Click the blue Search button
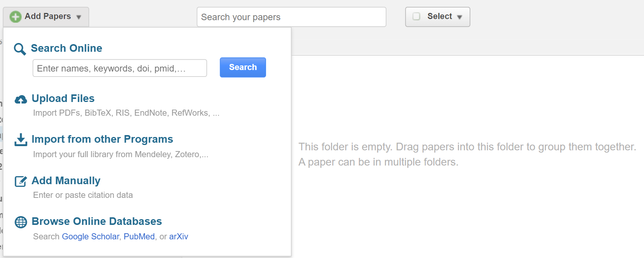This screenshot has height=258, width=644. [x=242, y=67]
